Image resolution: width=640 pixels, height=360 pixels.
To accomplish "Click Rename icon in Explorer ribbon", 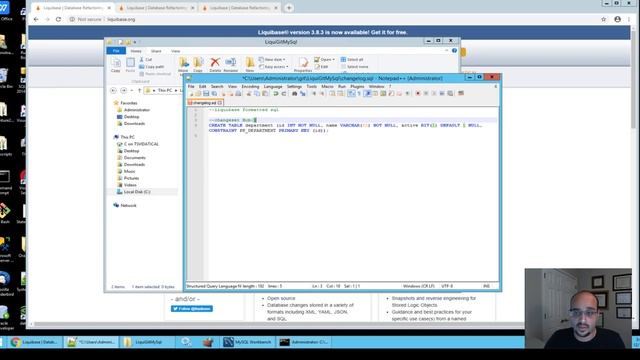I will (231, 64).
